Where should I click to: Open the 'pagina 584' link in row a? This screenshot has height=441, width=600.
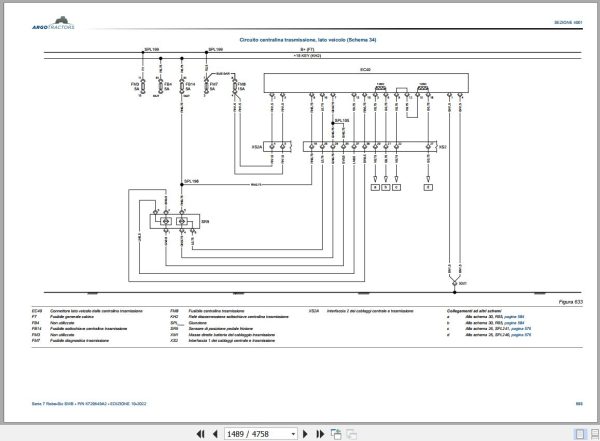click(514, 317)
